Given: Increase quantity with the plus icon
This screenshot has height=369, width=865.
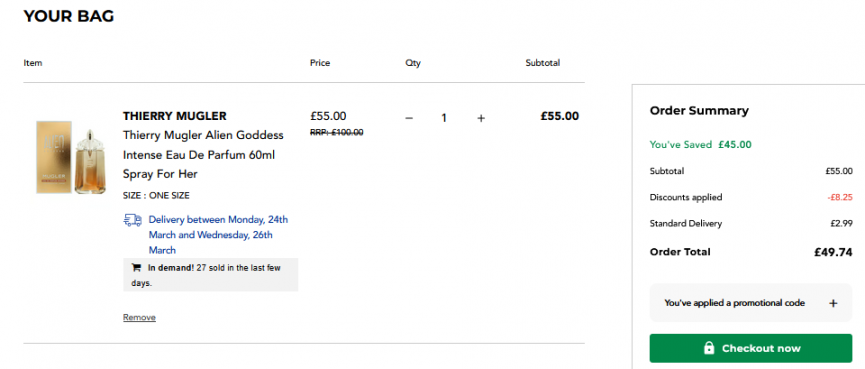Looking at the screenshot, I should click(x=481, y=118).
